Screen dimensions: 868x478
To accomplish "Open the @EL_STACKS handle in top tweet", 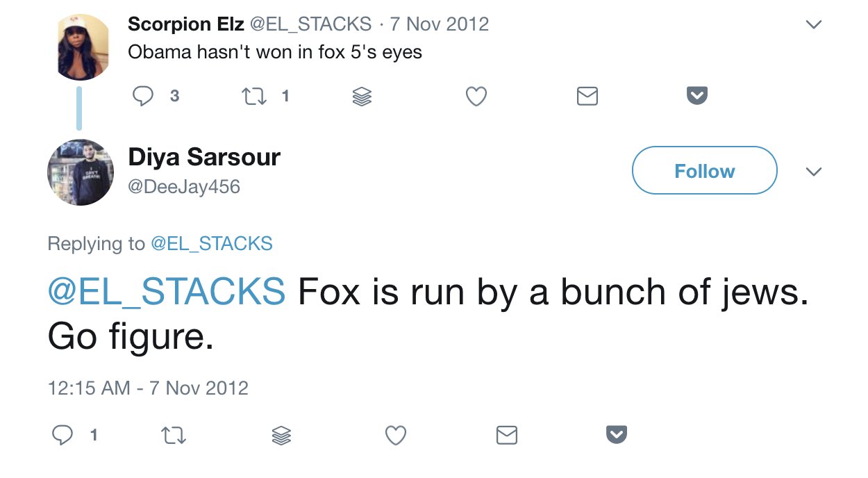I will (x=310, y=24).
